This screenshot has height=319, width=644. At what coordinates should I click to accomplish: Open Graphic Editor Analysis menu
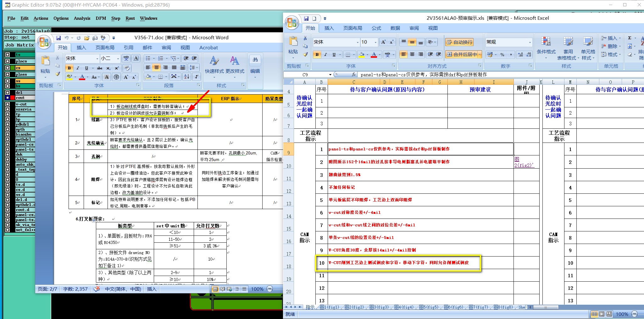(x=82, y=19)
